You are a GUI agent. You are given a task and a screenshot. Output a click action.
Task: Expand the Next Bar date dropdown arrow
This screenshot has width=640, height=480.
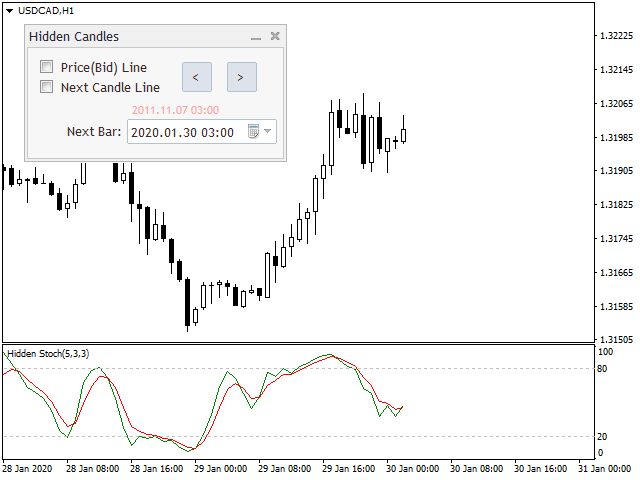[x=268, y=131]
